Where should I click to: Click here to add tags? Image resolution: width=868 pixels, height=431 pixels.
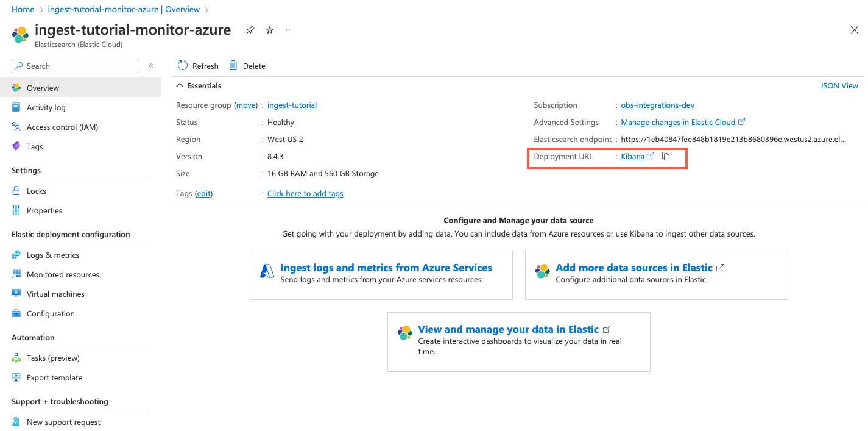[x=305, y=193]
